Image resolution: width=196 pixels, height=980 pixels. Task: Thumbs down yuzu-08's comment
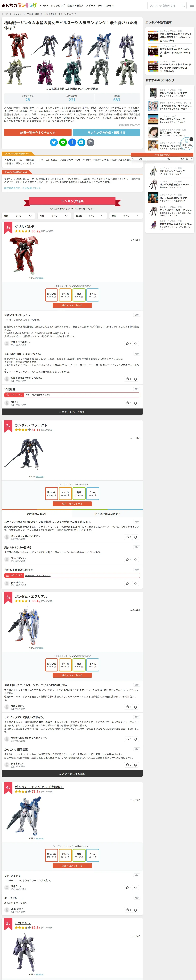click(136, 910)
